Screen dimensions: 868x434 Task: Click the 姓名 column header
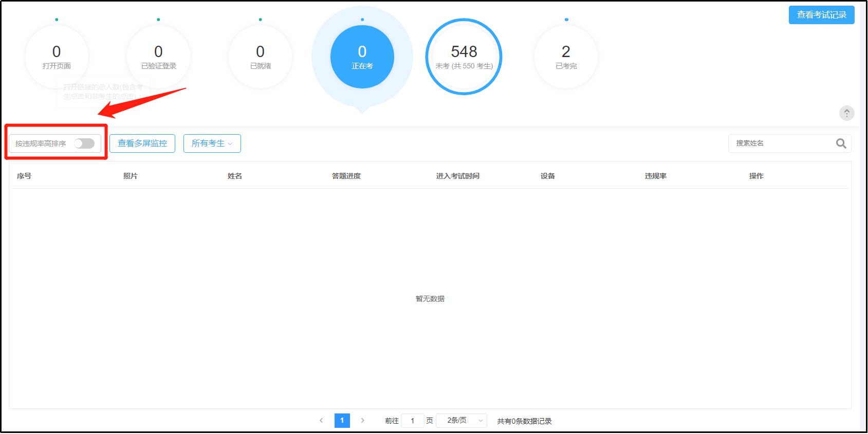[234, 176]
